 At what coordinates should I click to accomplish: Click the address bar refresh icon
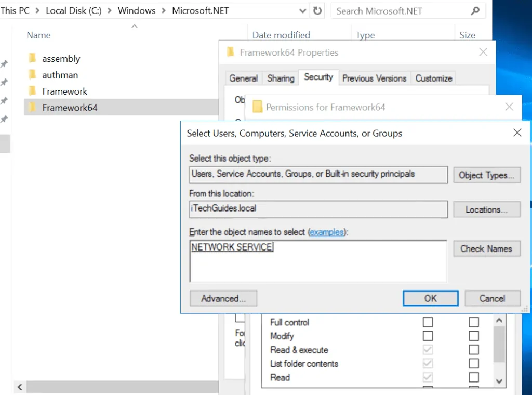[317, 10]
